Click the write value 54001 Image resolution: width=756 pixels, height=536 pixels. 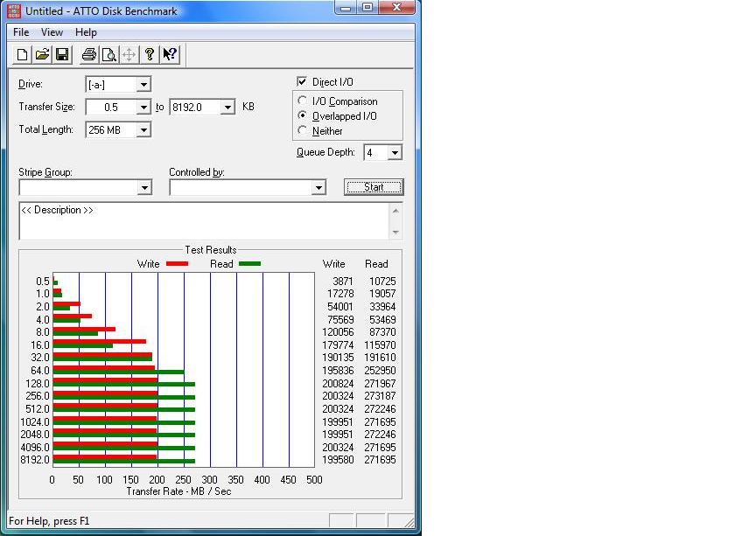(x=339, y=307)
